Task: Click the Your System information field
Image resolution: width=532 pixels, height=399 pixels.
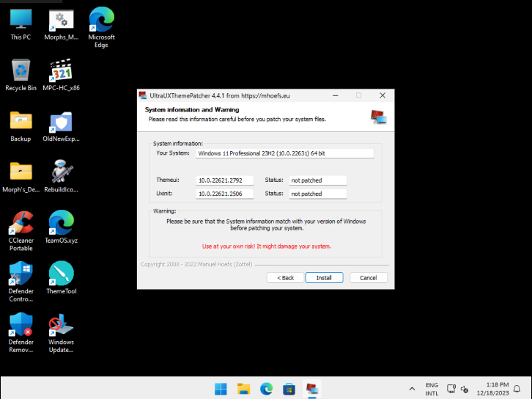Action: tap(284, 153)
